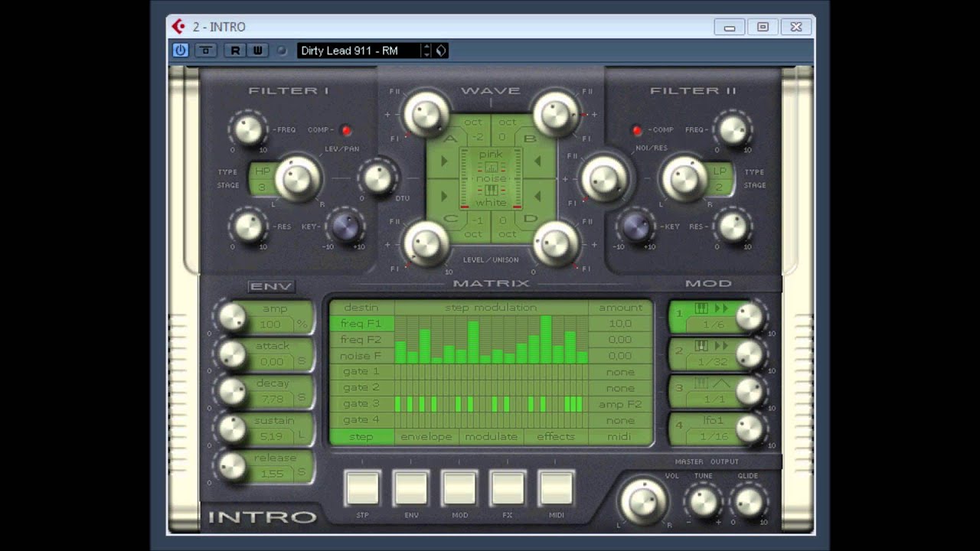This screenshot has height=551, width=980.
Task: Click the keyboard icon in MOD slot 2
Action: click(x=701, y=346)
